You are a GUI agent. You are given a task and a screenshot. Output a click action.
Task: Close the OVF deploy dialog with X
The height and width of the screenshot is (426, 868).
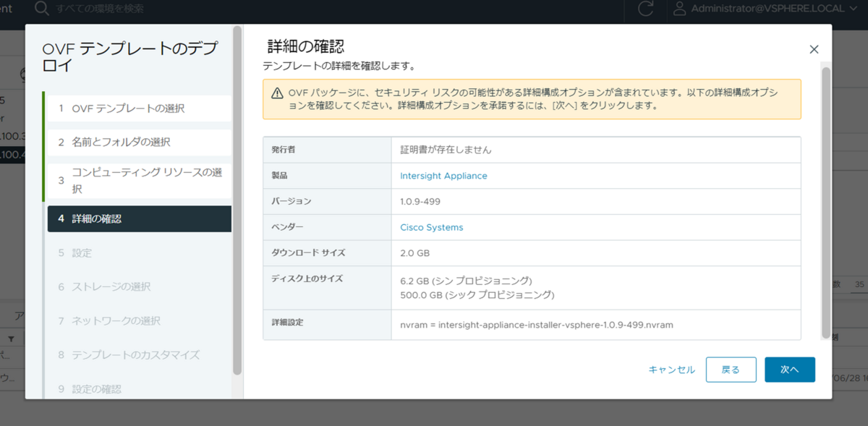point(814,49)
